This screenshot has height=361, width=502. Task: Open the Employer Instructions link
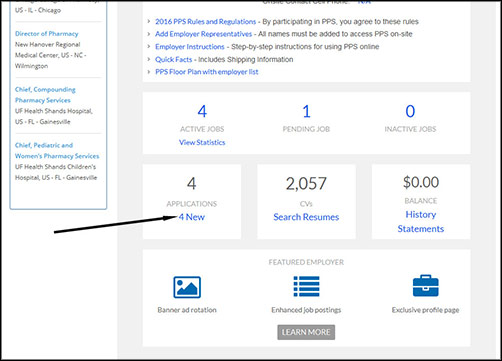(x=190, y=47)
